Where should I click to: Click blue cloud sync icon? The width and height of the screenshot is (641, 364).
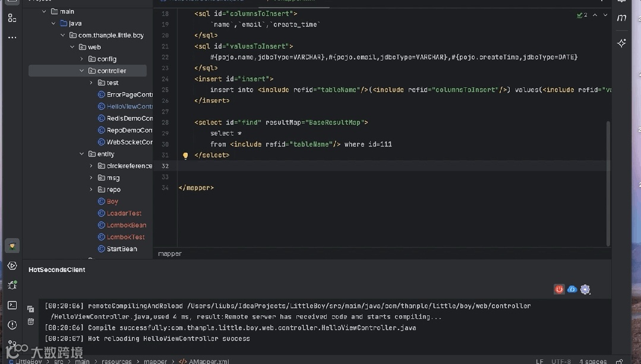tap(572, 289)
